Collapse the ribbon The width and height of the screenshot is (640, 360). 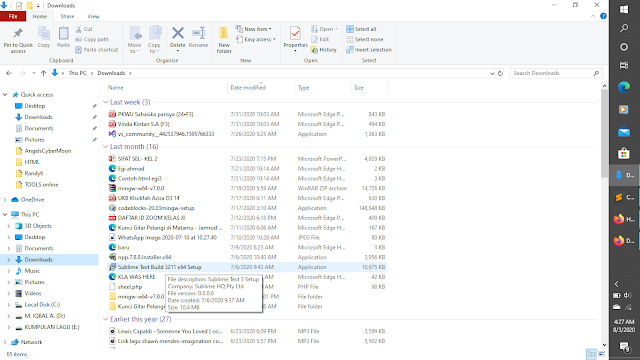(593, 16)
